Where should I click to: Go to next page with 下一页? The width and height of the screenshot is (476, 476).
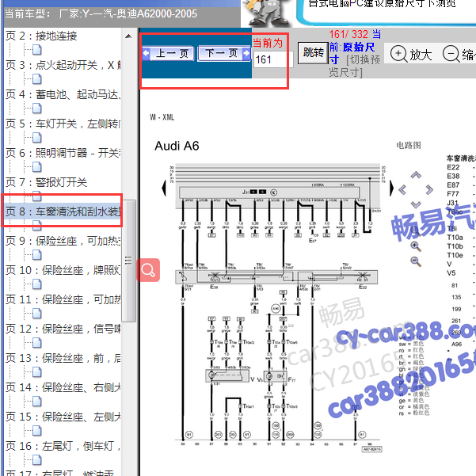pos(224,53)
